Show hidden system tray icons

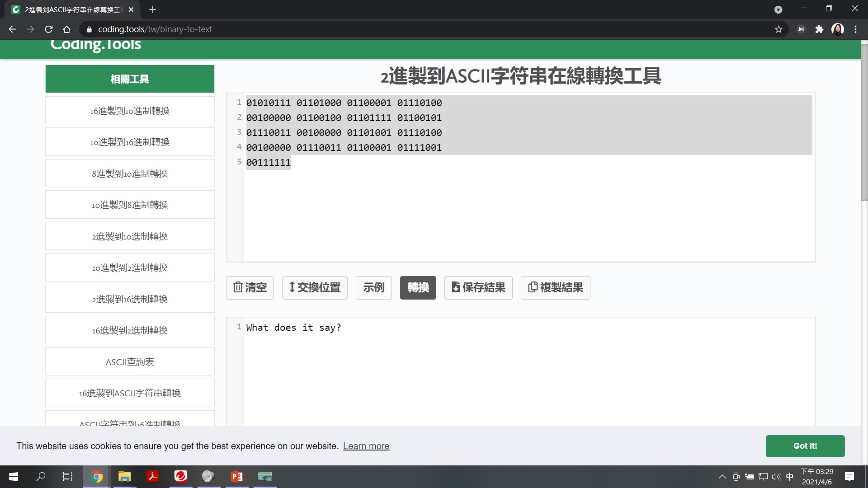click(x=722, y=477)
